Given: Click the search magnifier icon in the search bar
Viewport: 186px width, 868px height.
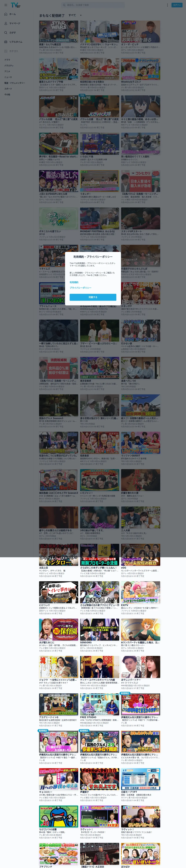Looking at the screenshot, I should (x=64, y=5).
